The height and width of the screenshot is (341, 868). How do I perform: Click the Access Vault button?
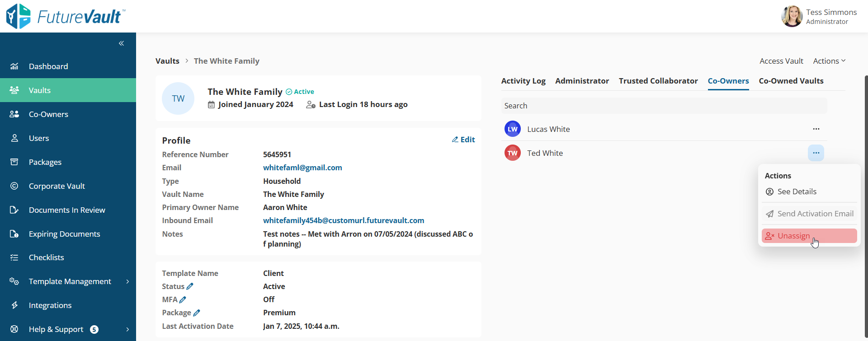pyautogui.click(x=781, y=61)
